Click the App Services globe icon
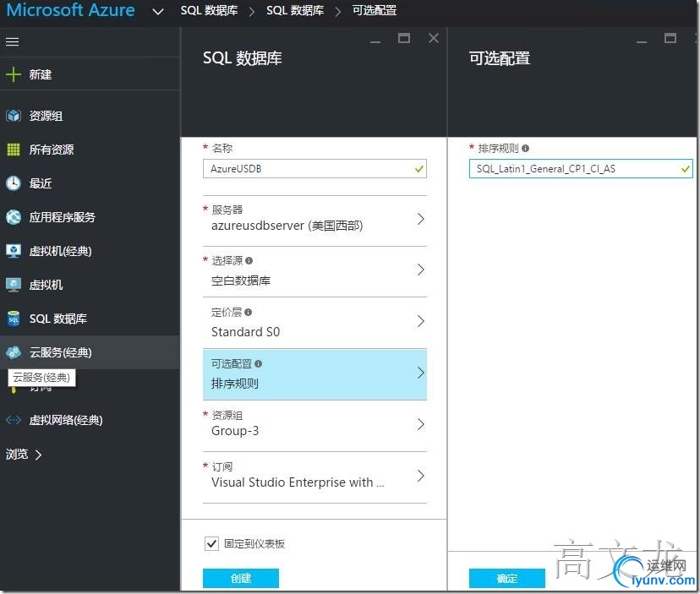The width and height of the screenshot is (700, 594). [x=14, y=217]
